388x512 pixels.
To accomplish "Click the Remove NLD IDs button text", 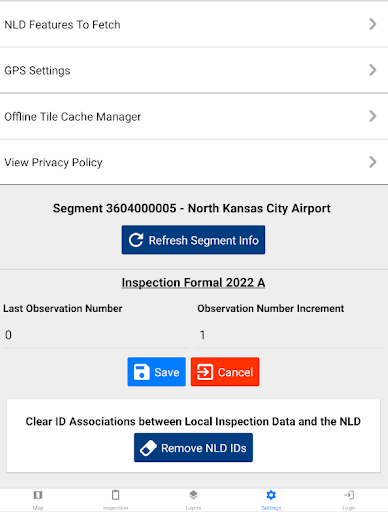I will [x=204, y=448].
